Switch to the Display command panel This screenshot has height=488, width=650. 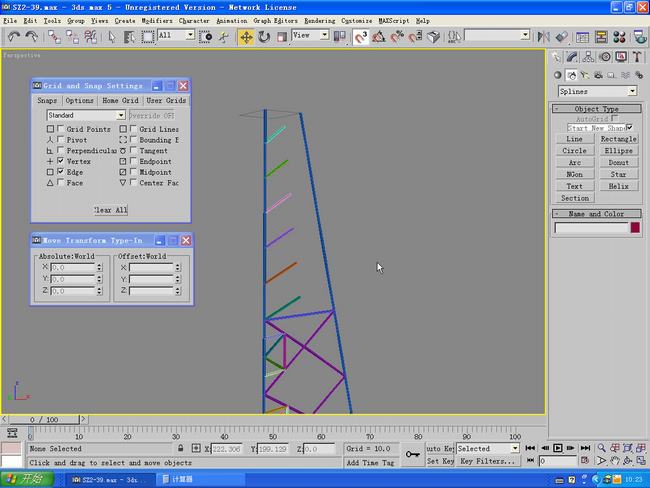(x=621, y=57)
